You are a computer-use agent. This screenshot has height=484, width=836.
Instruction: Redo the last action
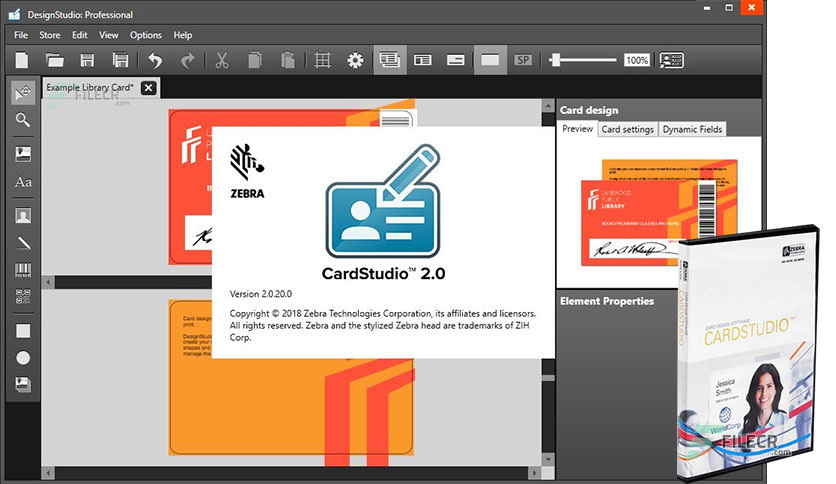tap(188, 60)
